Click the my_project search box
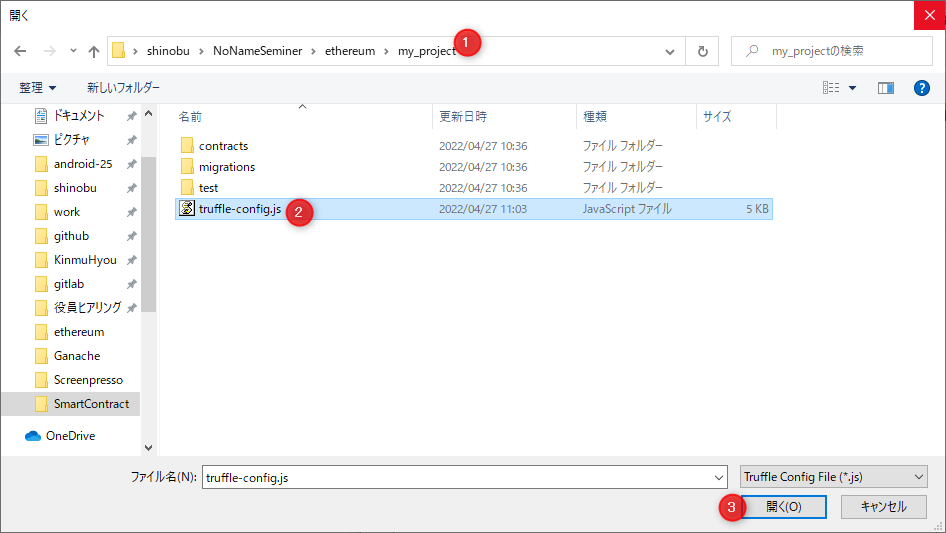This screenshot has width=946, height=533. (840, 51)
